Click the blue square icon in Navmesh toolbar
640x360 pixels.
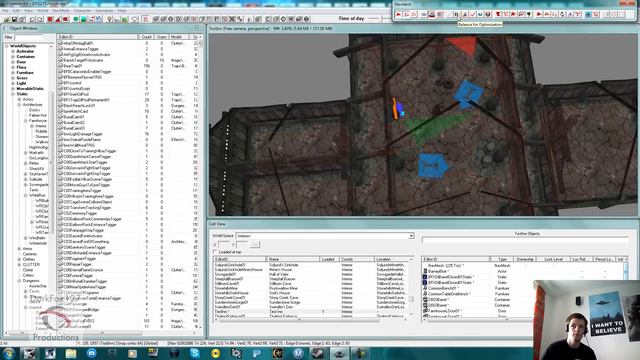coord(588,15)
